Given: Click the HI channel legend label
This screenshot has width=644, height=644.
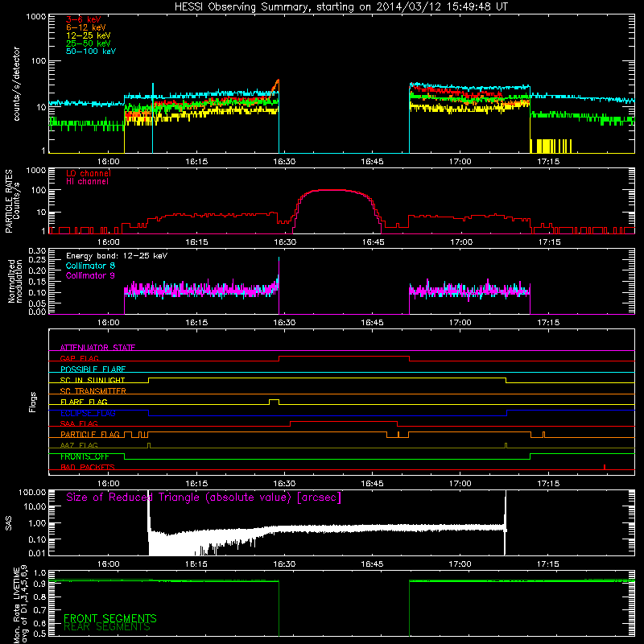Looking at the screenshot, I should coord(87,182).
